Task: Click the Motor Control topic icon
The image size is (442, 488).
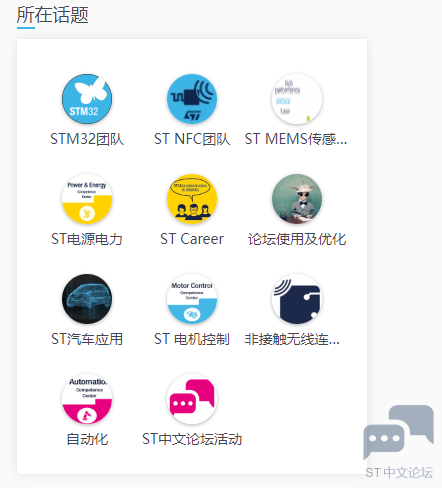Action: click(192, 299)
